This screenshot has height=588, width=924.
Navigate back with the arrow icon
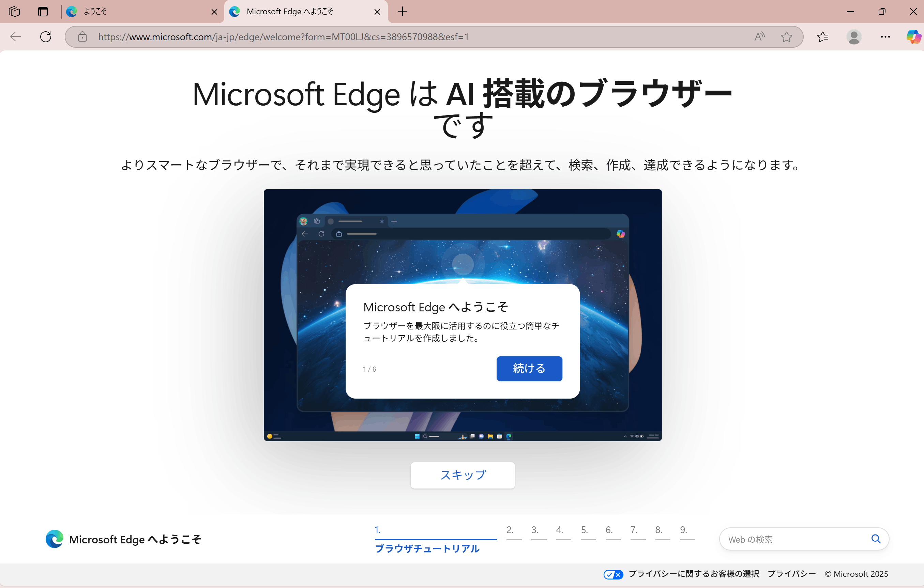(x=15, y=37)
